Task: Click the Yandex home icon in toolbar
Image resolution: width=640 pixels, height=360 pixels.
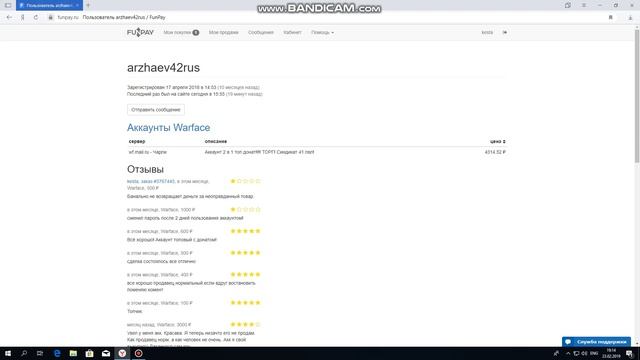Action: [x=22, y=17]
